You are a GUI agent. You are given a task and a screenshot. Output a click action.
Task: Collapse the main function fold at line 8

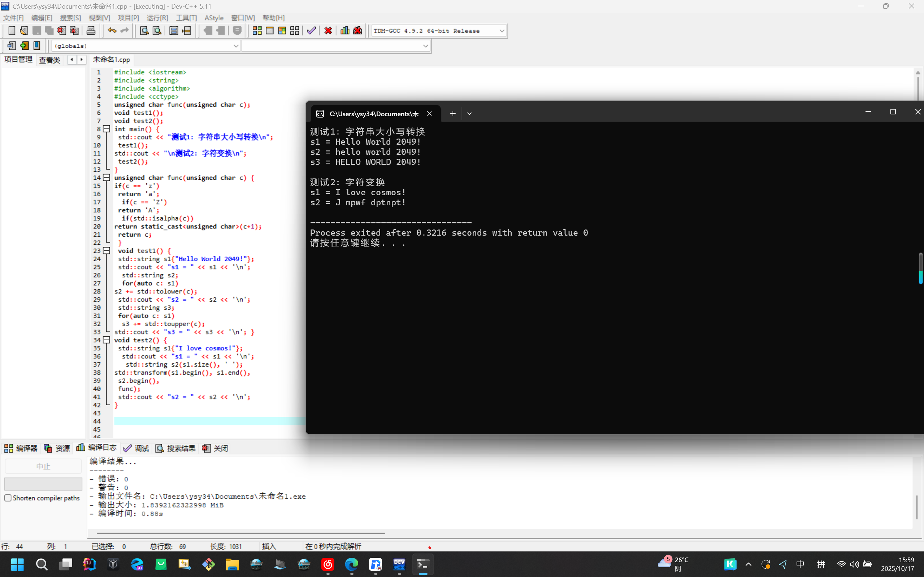coord(107,129)
